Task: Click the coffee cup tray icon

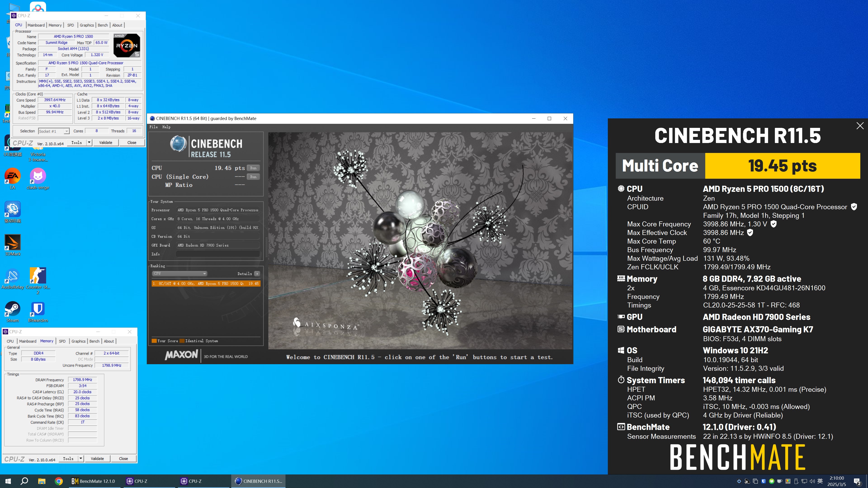Action: [x=780, y=481]
